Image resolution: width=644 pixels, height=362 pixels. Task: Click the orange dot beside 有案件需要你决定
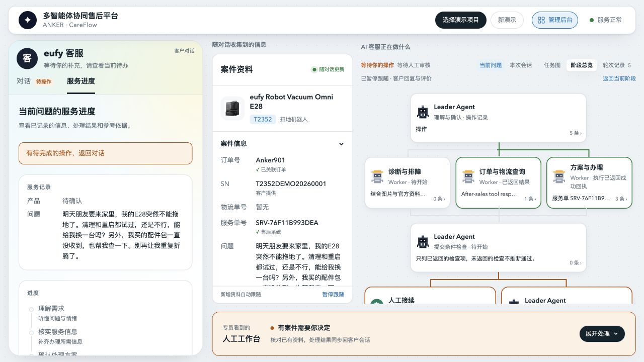(272, 328)
